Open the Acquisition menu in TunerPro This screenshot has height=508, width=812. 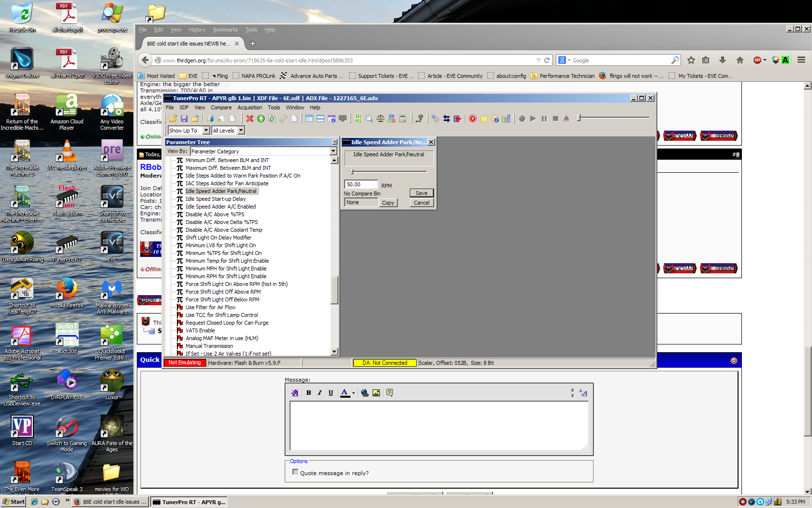coord(249,107)
